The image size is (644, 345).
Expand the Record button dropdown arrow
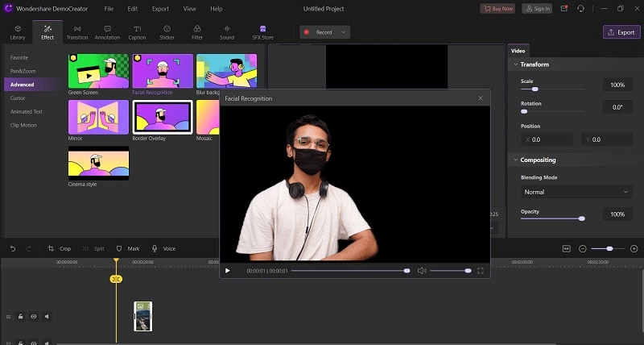tap(344, 32)
